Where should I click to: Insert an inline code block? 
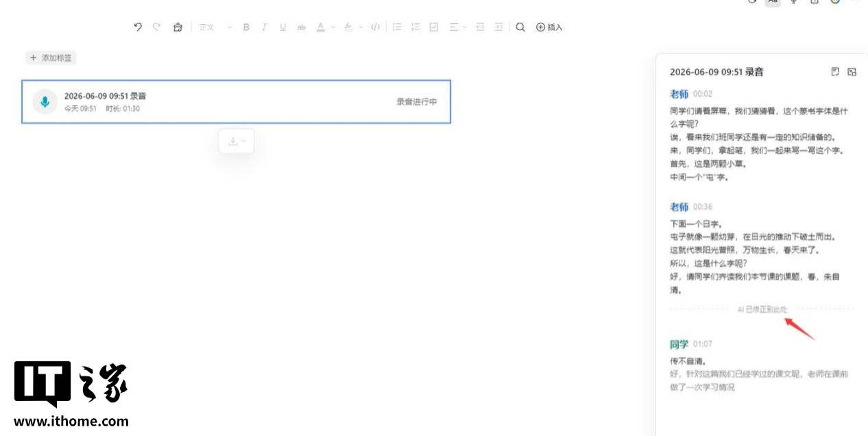click(x=375, y=27)
